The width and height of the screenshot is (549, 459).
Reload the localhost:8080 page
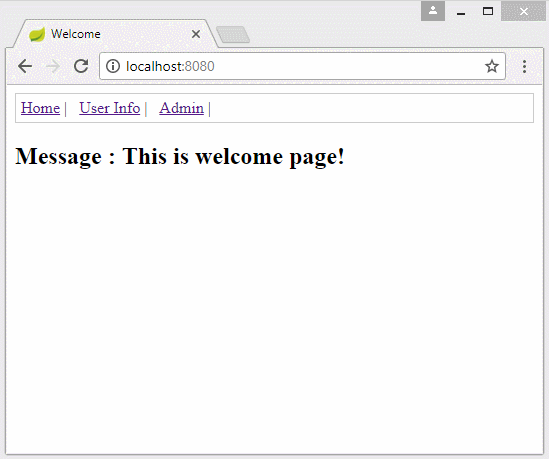pos(81,66)
